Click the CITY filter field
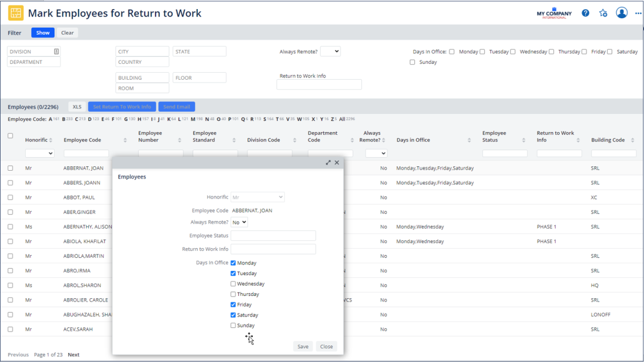This screenshot has width=644, height=362. pos(142,51)
